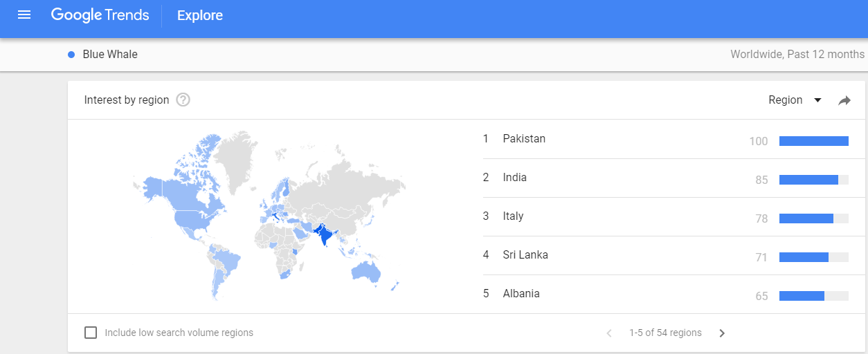Click the blue dot next to Blue Whale
The width and height of the screenshot is (868, 354).
tap(71, 55)
